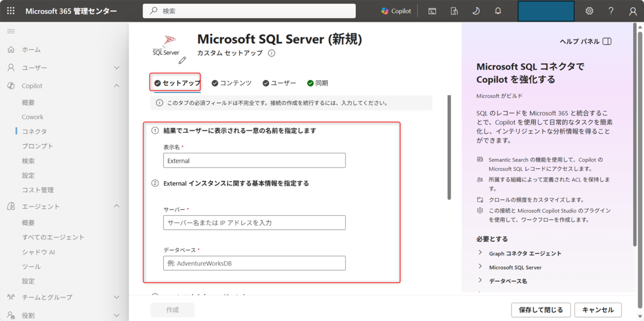Image resolution: width=644 pixels, height=321 pixels.
Task: Click the Users person icon in sidebar
Action: 11,68
